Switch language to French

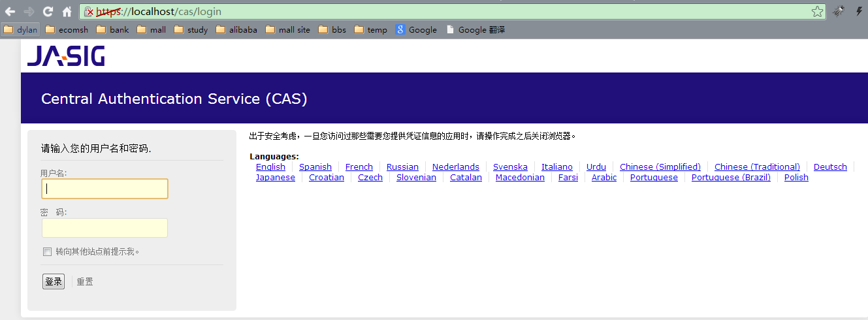tap(359, 167)
